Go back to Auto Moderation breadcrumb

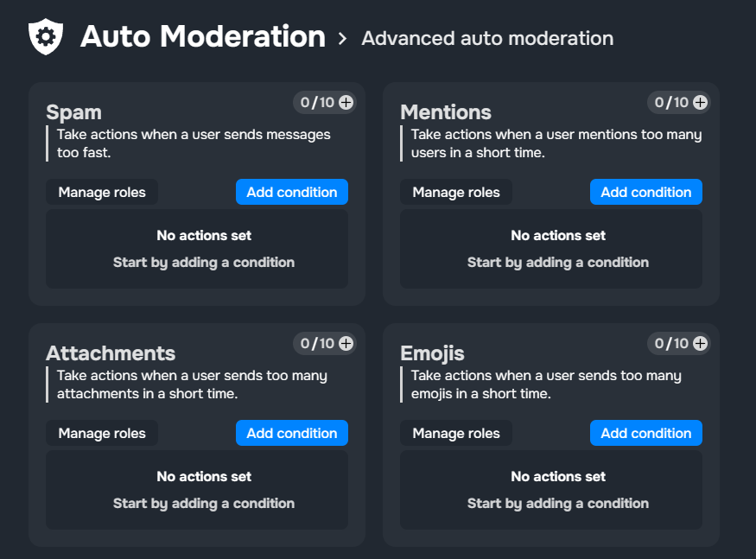203,37
